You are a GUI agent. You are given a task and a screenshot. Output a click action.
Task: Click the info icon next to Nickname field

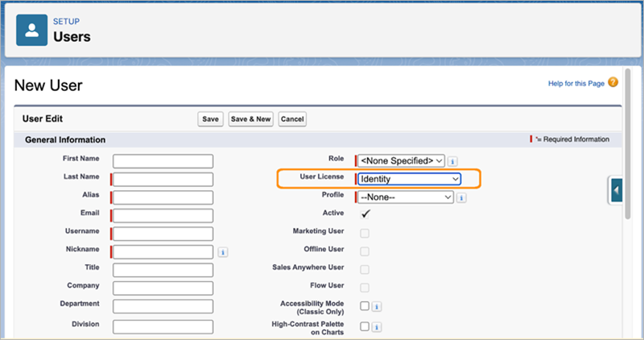tap(223, 252)
